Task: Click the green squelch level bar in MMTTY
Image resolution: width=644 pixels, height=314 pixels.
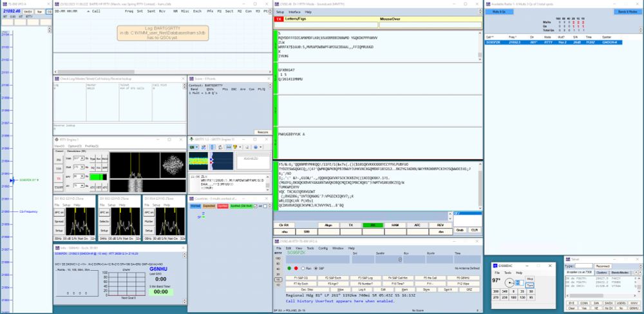Action: point(98,177)
